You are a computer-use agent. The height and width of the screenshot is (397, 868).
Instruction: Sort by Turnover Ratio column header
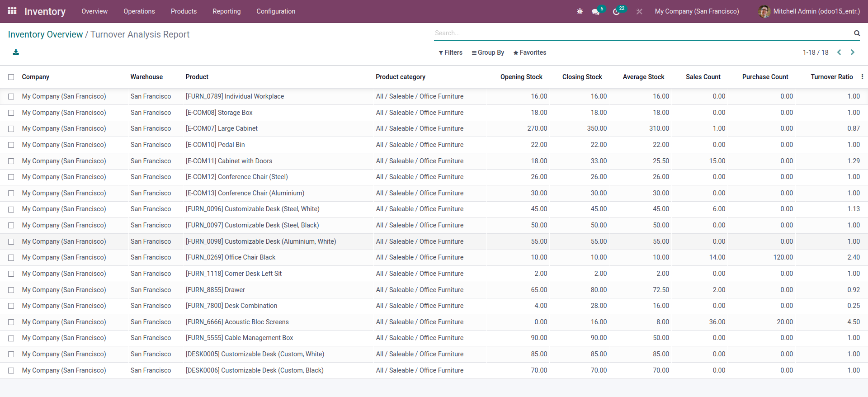832,77
